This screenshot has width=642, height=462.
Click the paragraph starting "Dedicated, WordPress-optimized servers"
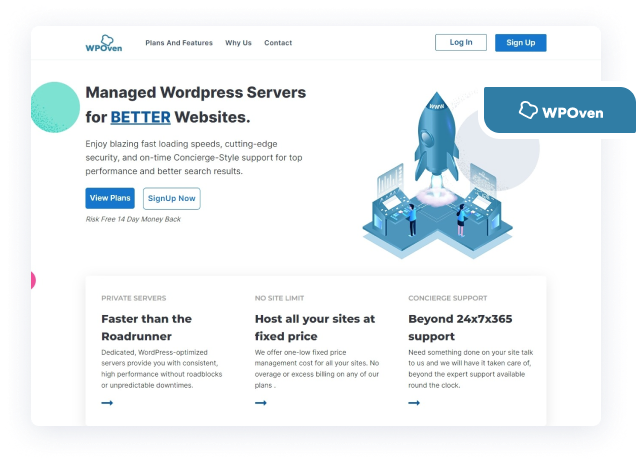pos(162,369)
